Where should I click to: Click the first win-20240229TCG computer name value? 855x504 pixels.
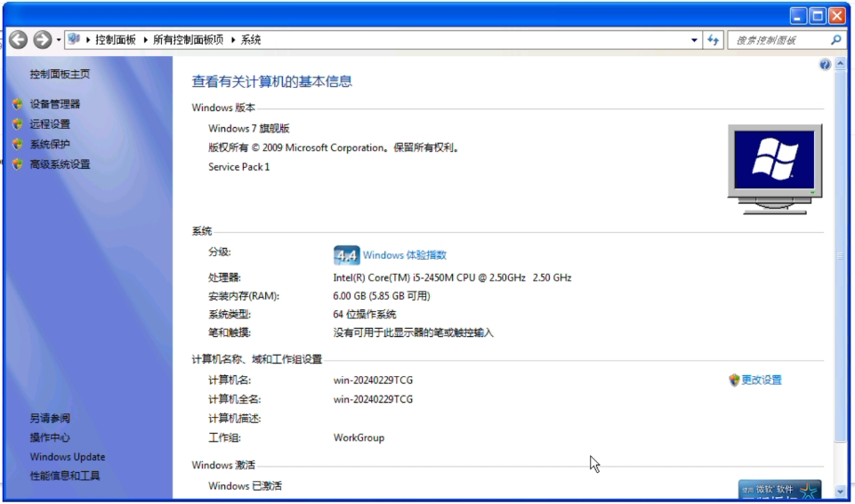pos(373,380)
